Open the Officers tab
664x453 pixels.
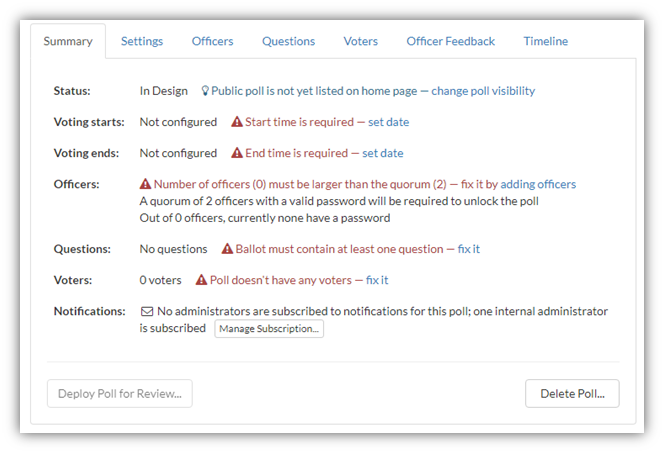[x=212, y=41]
